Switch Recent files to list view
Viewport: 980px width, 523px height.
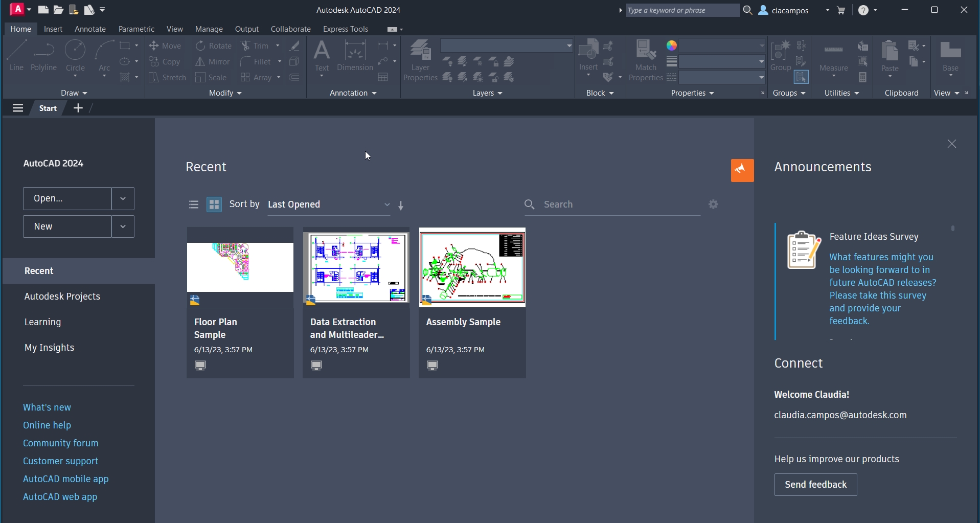tap(193, 204)
